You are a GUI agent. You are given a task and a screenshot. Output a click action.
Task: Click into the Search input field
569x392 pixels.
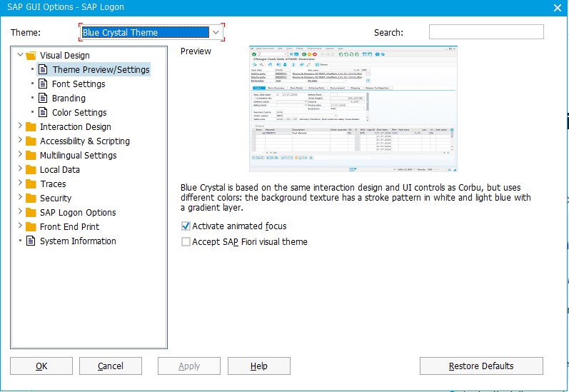(x=486, y=32)
